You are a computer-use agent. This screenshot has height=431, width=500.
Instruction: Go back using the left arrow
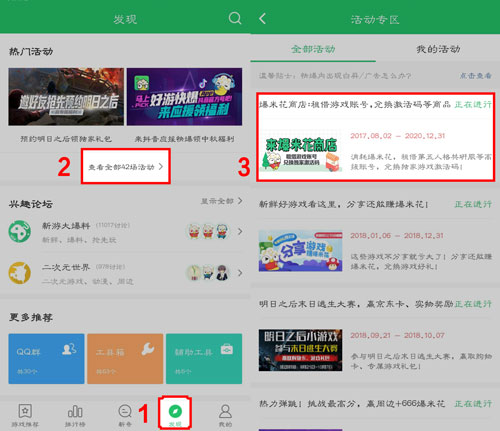click(x=262, y=19)
